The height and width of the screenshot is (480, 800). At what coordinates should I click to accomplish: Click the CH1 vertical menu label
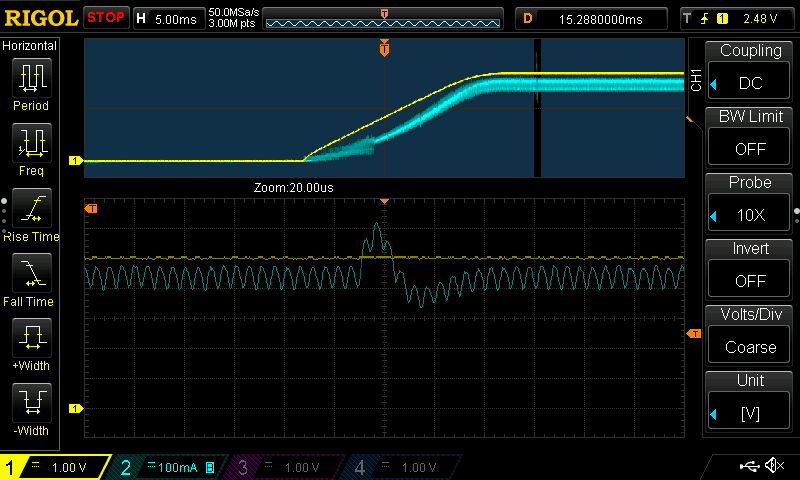(696, 80)
